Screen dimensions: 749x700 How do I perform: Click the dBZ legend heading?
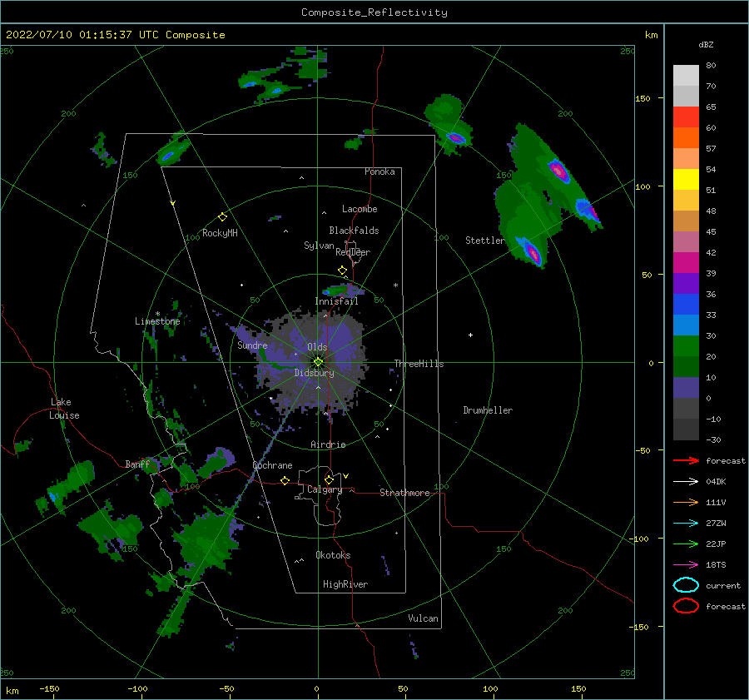(706, 44)
